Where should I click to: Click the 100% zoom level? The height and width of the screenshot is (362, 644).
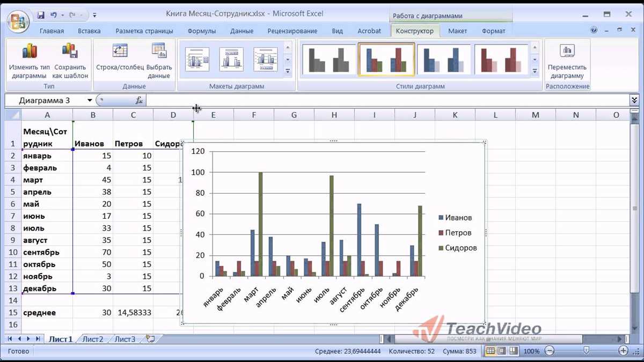(531, 351)
